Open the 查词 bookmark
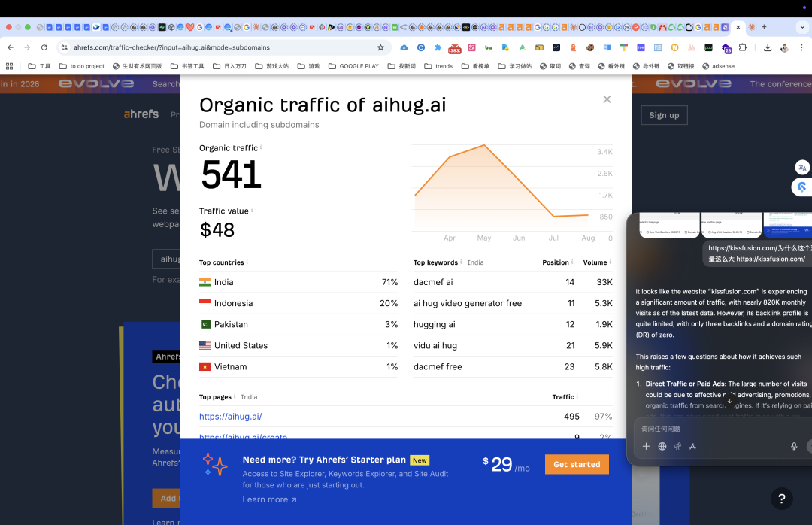 580,66
